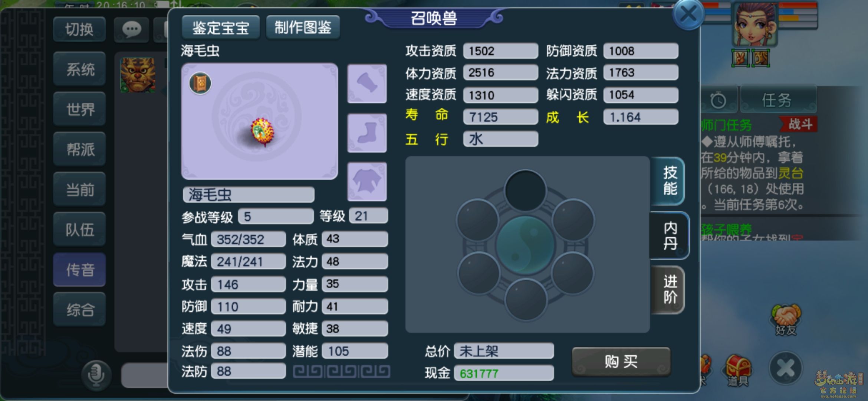Close the 召唤兽 window
The image size is (868, 401).
688,15
